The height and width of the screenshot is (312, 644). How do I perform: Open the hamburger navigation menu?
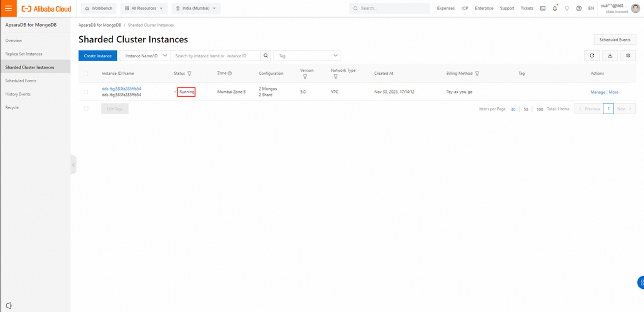point(8,8)
